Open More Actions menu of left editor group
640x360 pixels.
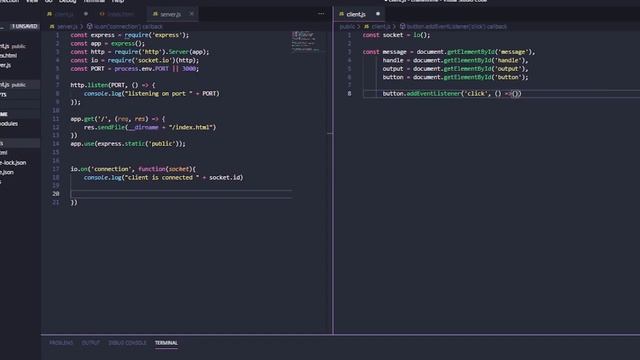click(x=321, y=14)
